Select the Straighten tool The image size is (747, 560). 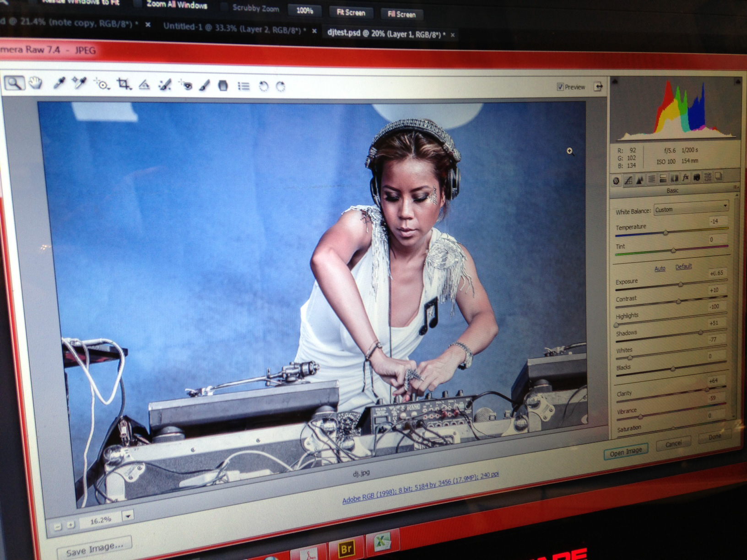(x=144, y=85)
